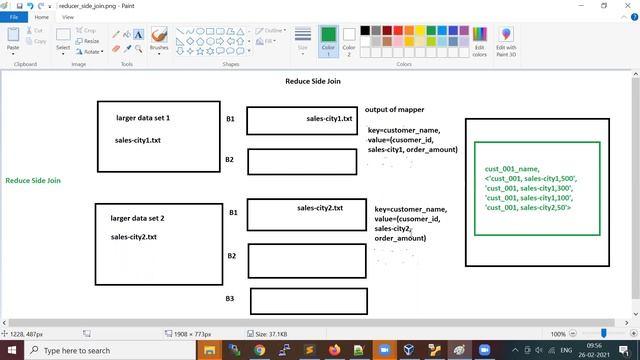Select the Triangle shape
The height and width of the screenshot is (360, 640).
(240, 31)
